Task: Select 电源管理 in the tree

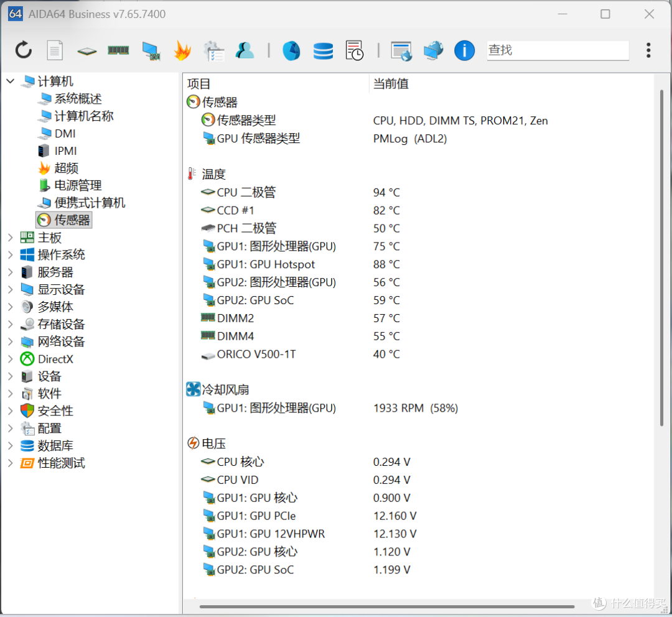Action: (70, 185)
